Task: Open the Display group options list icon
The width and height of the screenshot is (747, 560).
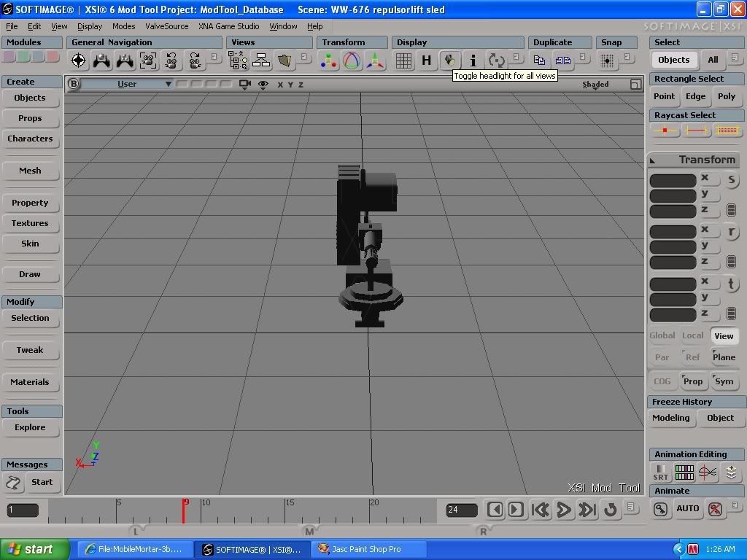Action: click(516, 57)
